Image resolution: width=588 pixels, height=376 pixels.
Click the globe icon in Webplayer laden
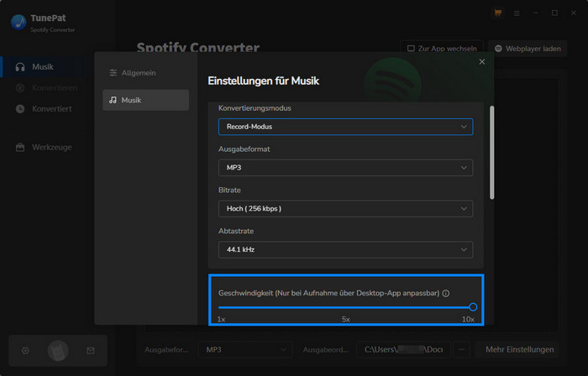pos(498,49)
